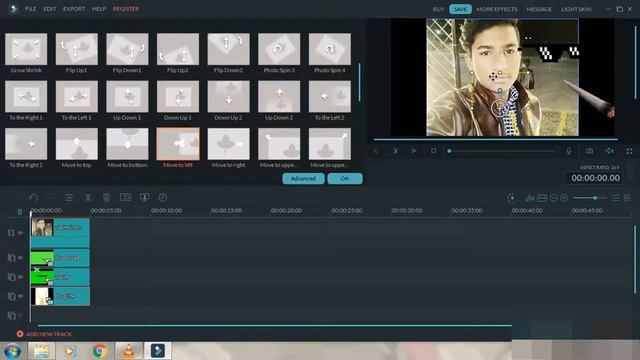Open the EXPORT menu
This screenshot has width=640, height=360.
click(x=74, y=9)
